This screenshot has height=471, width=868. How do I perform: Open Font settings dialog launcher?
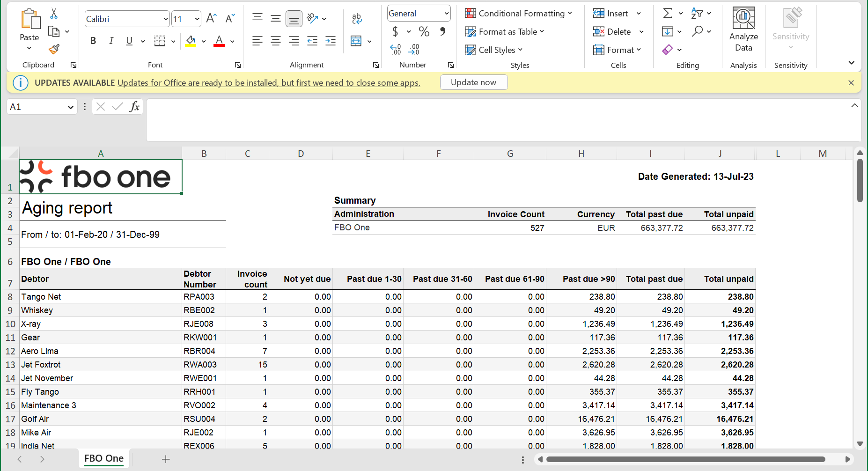[238, 65]
